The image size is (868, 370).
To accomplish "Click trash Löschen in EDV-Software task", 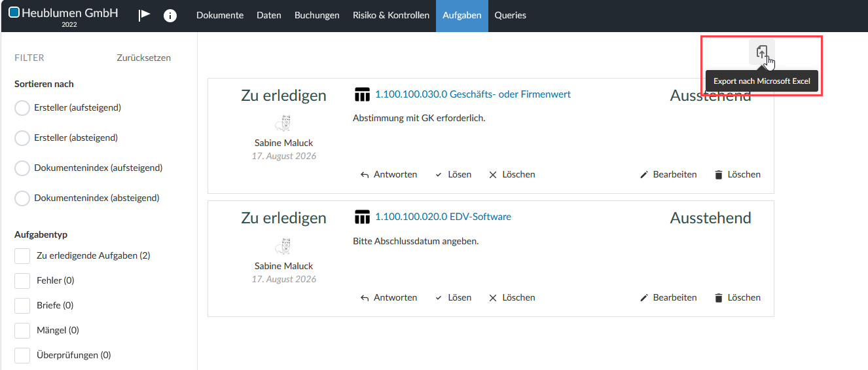I will [738, 297].
